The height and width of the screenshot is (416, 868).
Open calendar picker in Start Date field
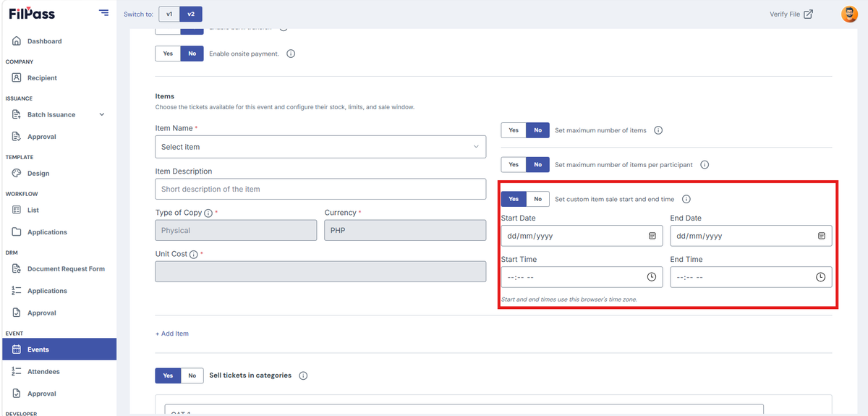click(x=652, y=236)
